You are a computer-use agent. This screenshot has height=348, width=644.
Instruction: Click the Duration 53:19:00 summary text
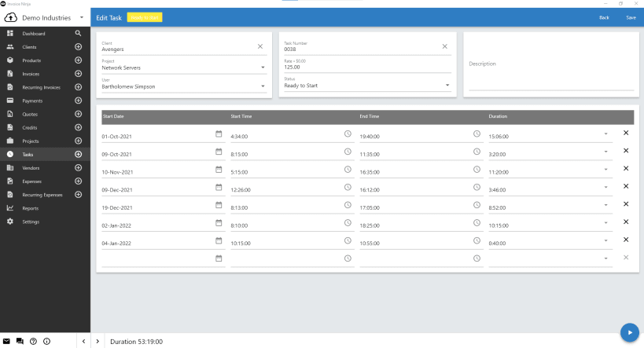(136, 342)
